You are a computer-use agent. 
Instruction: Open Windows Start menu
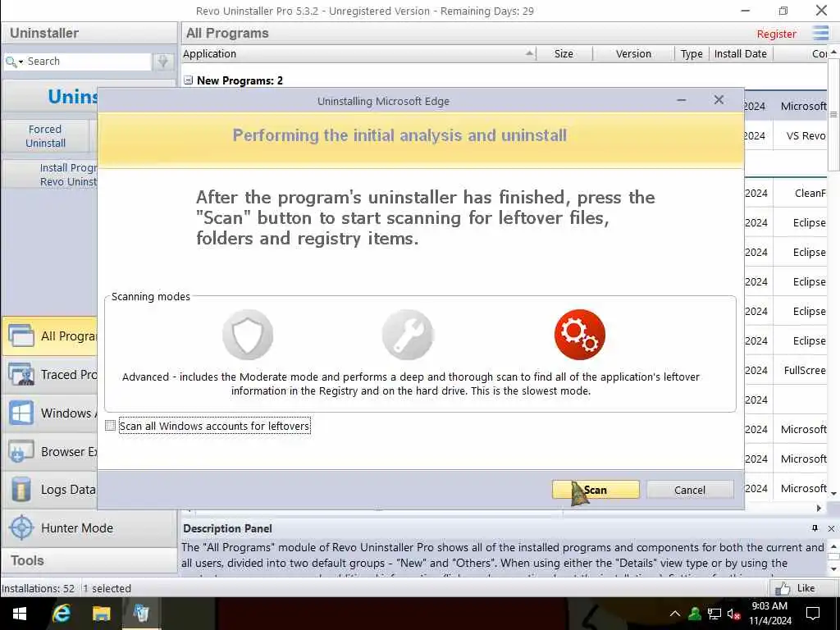(x=20, y=614)
